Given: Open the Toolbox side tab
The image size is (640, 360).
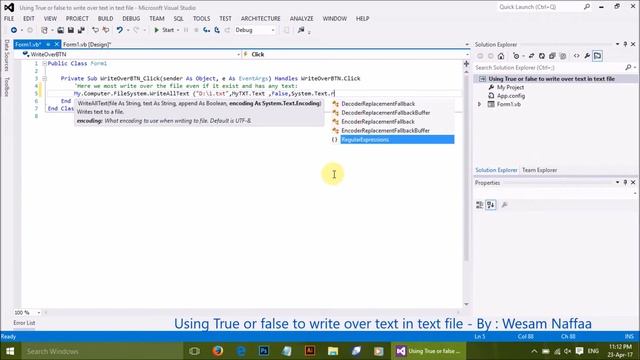Looking at the screenshot, I should click(x=7, y=87).
